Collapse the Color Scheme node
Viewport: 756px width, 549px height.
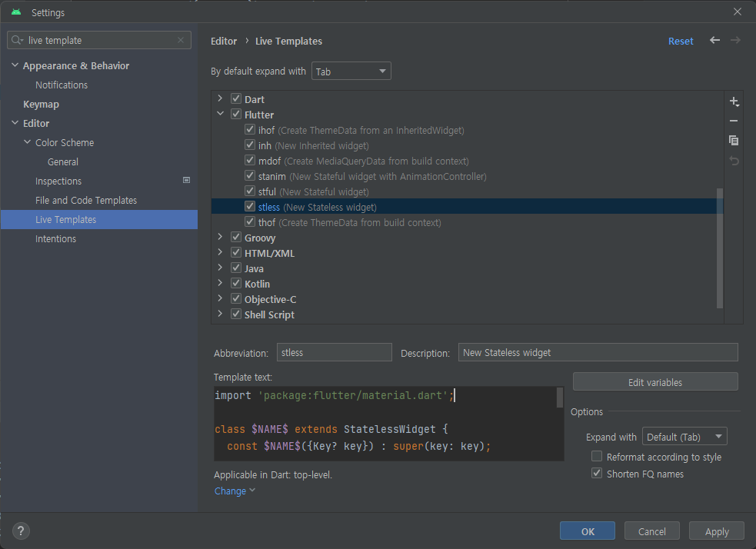(28, 142)
